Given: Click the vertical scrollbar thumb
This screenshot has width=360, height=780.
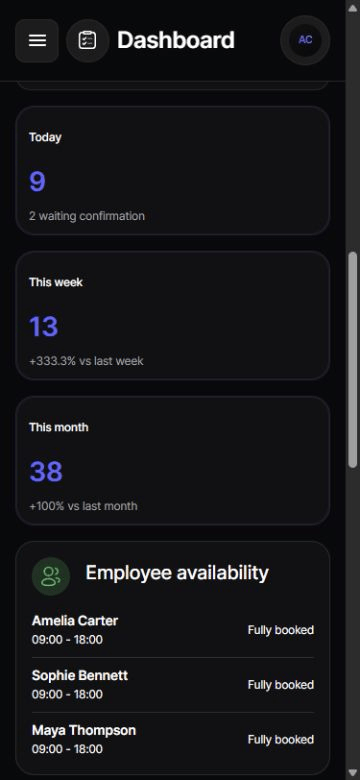Looking at the screenshot, I should [353, 360].
